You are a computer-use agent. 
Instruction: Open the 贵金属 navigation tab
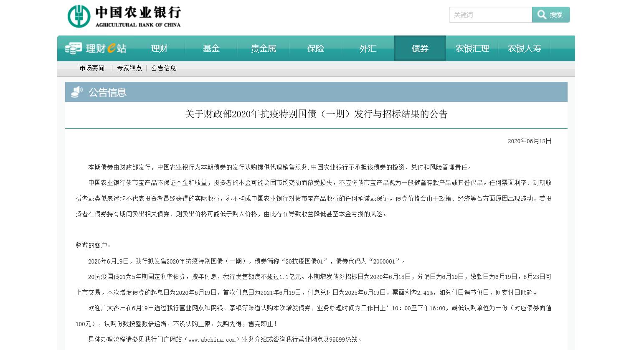coord(264,48)
